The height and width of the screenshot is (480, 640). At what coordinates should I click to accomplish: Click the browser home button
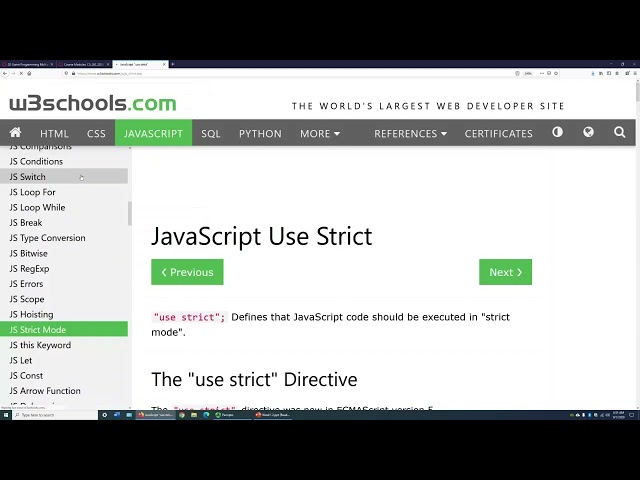(29, 73)
